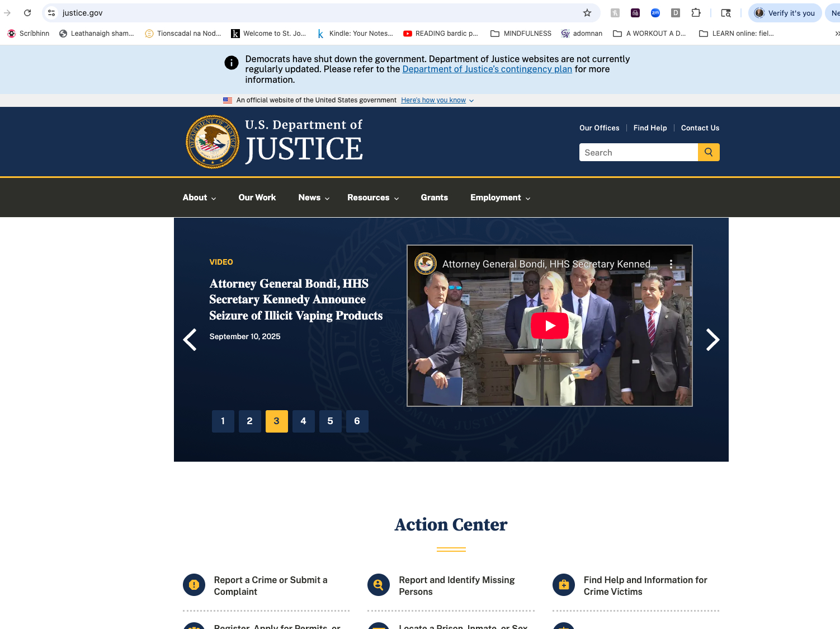Open video options three-dot menu
This screenshot has height=629, width=840.
point(671,264)
